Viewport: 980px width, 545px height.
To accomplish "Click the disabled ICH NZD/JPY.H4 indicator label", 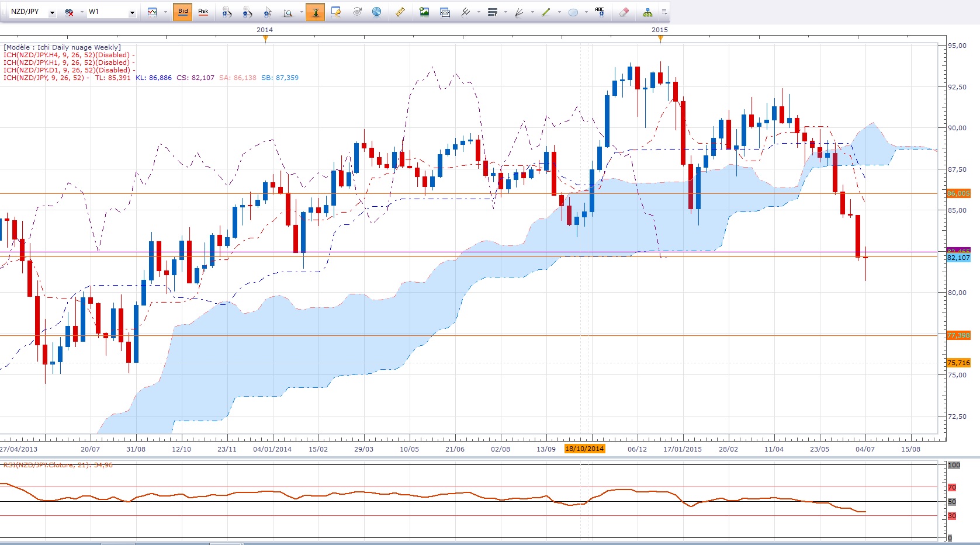I will [x=69, y=55].
